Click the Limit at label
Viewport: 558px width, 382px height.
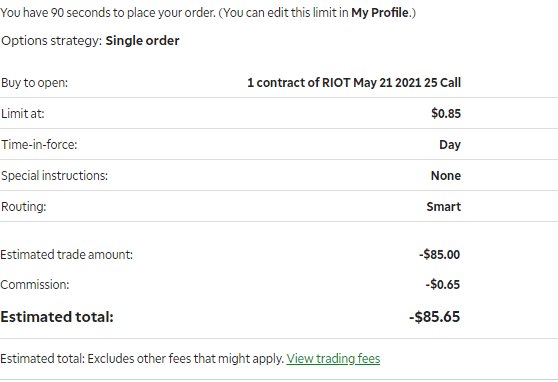[23, 114]
